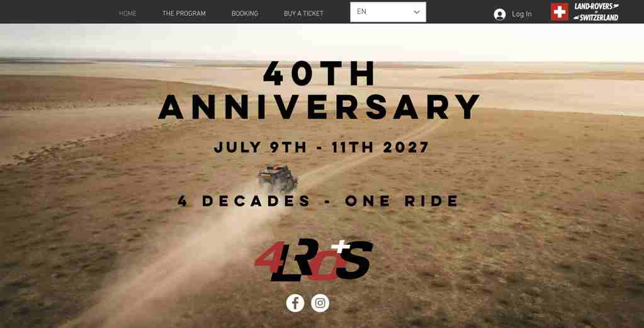Click the vehicle driving on dirt trail
Viewport: 644px width, 328px height.
point(277,178)
